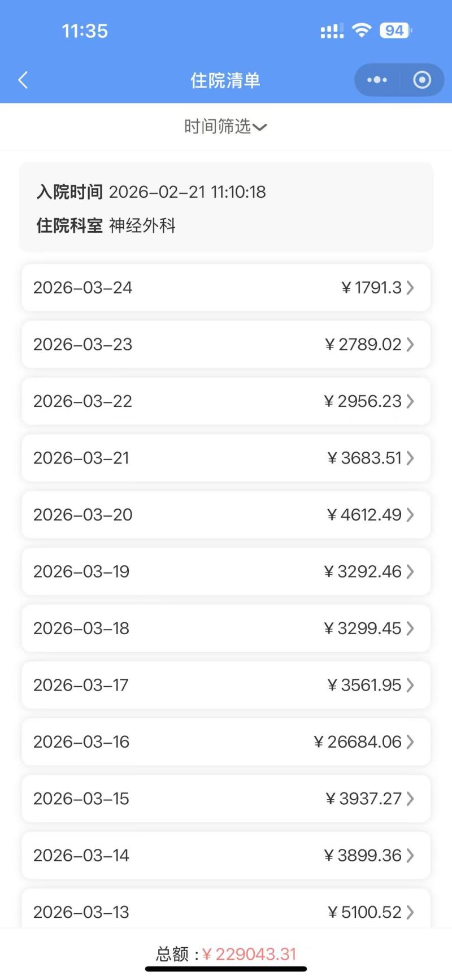The image size is (452, 980).
Task: Tap the cellular signal bars icon
Action: (332, 31)
